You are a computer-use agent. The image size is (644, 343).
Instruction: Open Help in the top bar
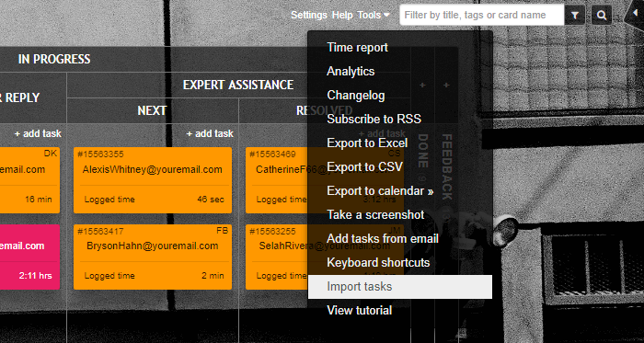click(342, 16)
